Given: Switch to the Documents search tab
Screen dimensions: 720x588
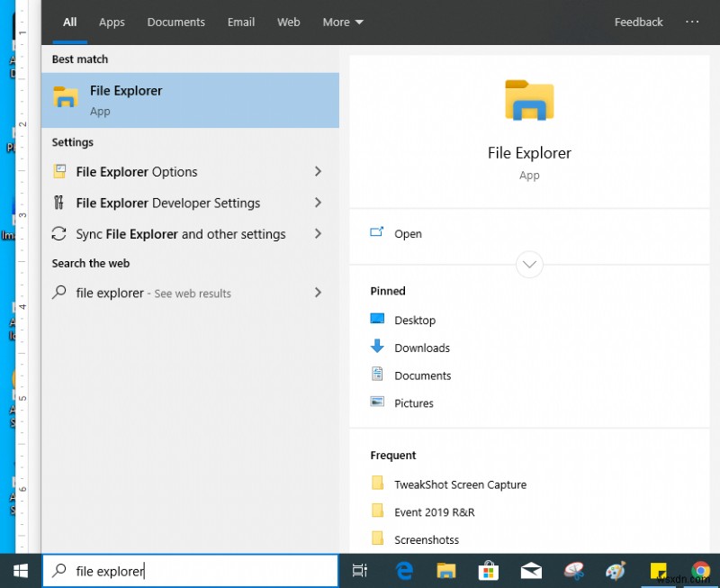Looking at the screenshot, I should click(x=175, y=22).
